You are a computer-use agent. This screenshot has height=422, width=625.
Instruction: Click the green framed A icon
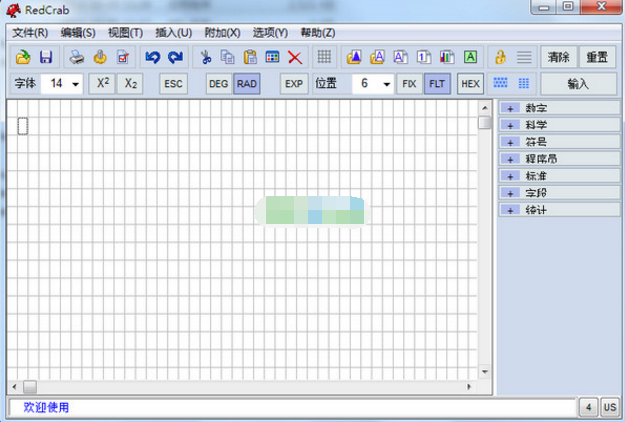(x=470, y=57)
